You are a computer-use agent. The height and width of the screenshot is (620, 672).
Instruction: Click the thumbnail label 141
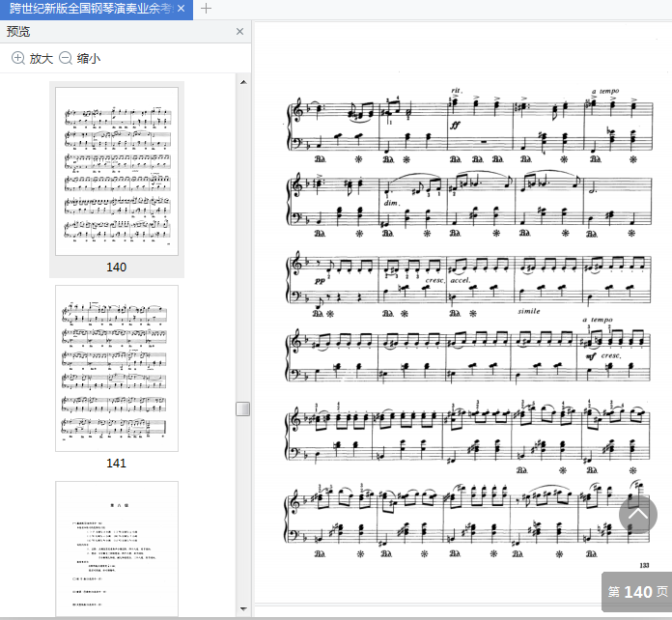pyautogui.click(x=116, y=464)
